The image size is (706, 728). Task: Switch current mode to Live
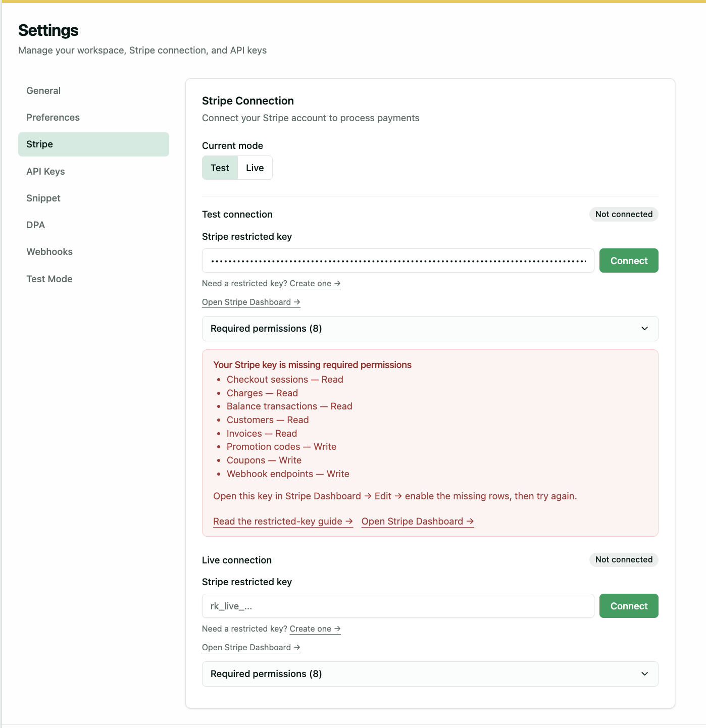click(x=255, y=168)
